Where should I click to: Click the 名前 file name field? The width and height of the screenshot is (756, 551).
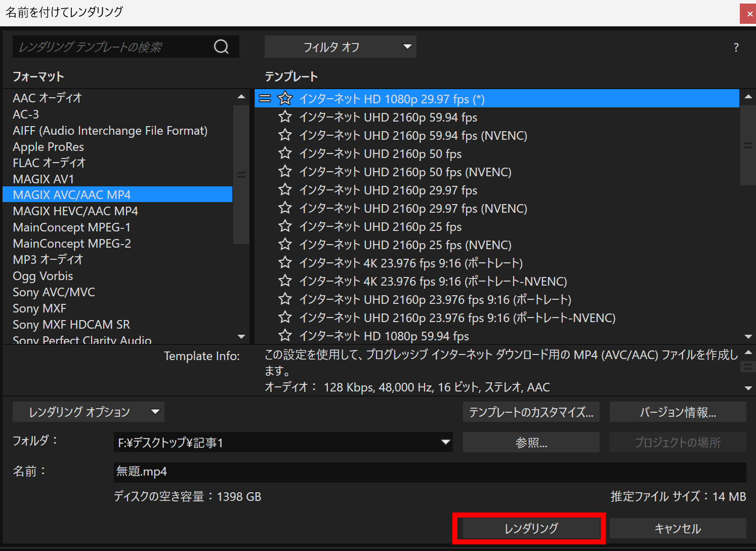click(430, 471)
